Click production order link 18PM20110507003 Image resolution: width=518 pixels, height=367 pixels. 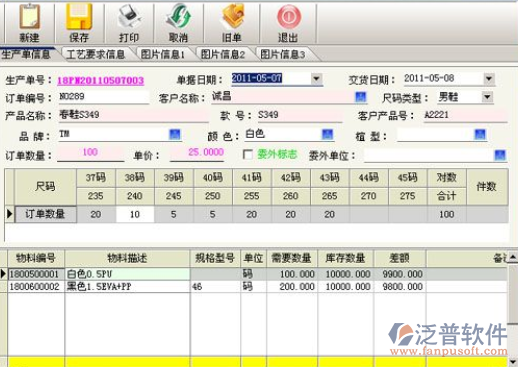(x=100, y=80)
